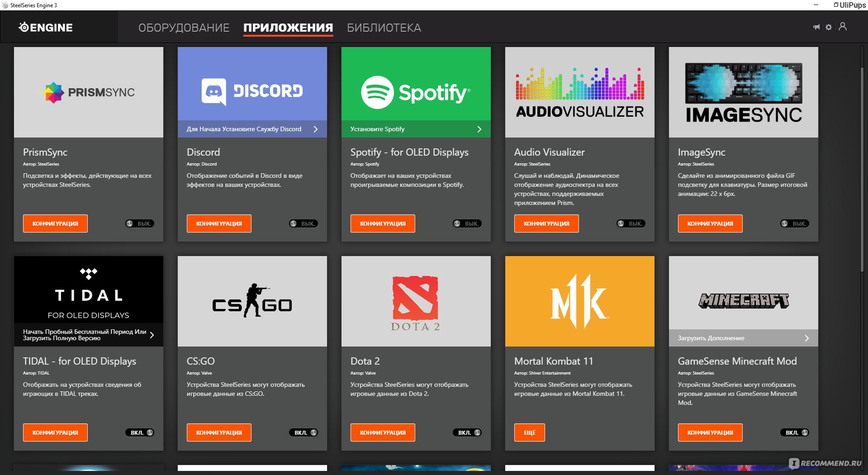Open Конфигурация for Spotify
The width and height of the screenshot is (868, 475).
pos(383,223)
